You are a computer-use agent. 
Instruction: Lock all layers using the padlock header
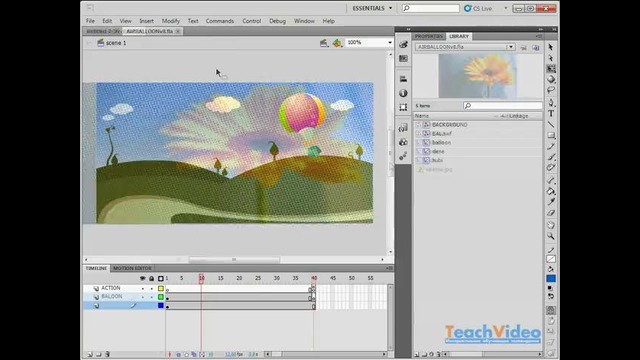[151, 278]
